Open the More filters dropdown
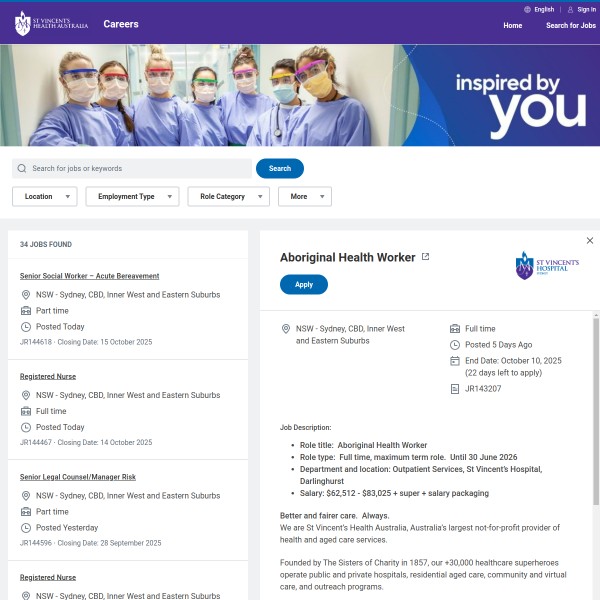 [x=305, y=196]
